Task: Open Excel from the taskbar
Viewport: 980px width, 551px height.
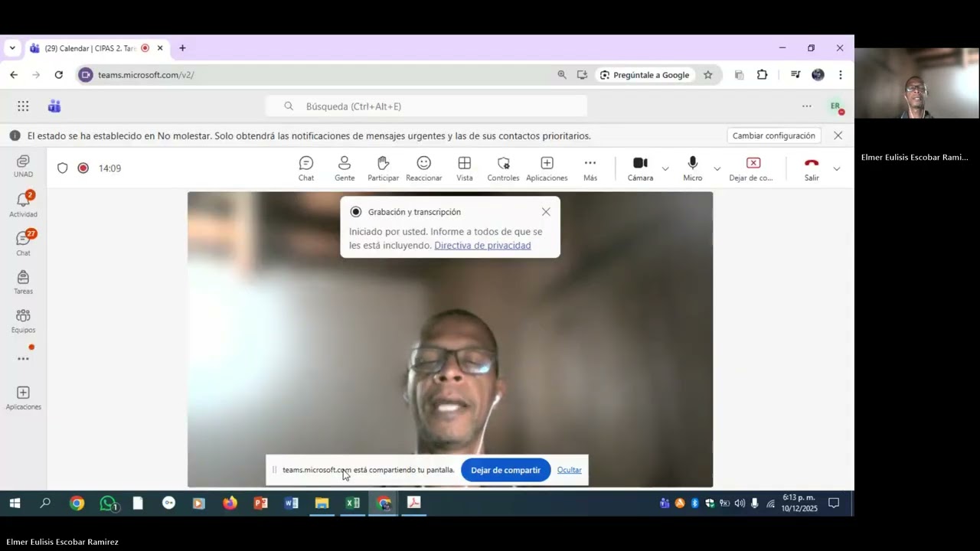Action: click(352, 504)
